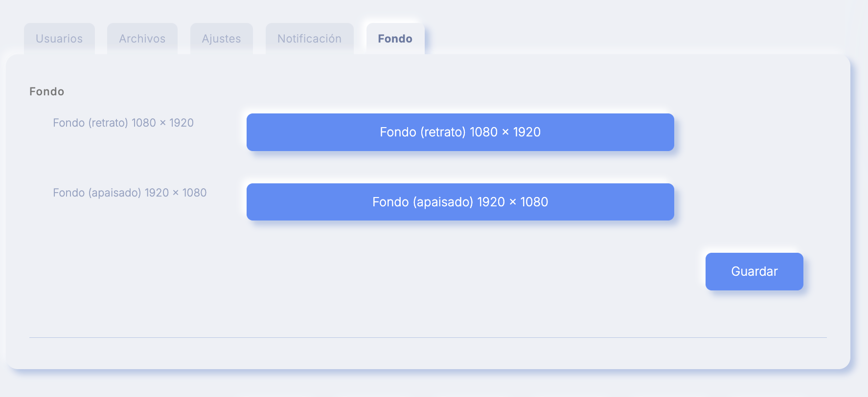Click the gray Fondo (retrato) 1080 × 1920 label
The width and height of the screenshot is (868, 397).
pyautogui.click(x=123, y=123)
